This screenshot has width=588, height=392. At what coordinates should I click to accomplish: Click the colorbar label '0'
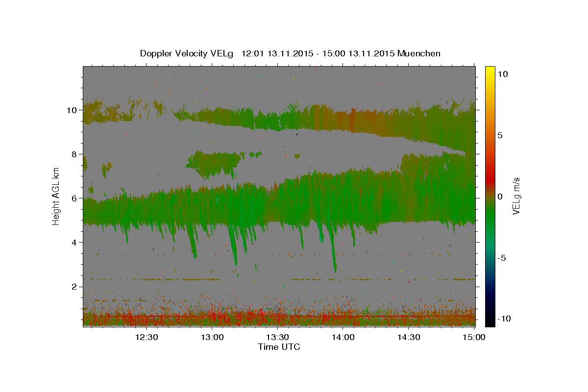coord(500,196)
